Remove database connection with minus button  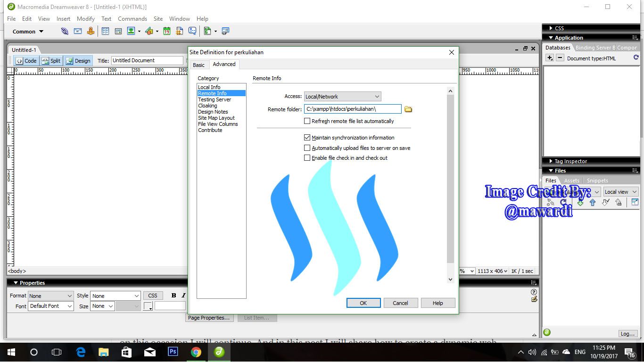coord(560,58)
